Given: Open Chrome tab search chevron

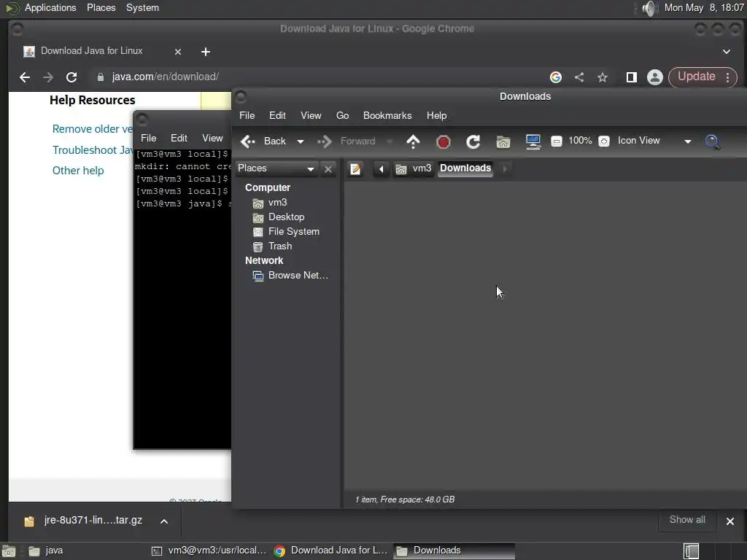Looking at the screenshot, I should coord(726,52).
